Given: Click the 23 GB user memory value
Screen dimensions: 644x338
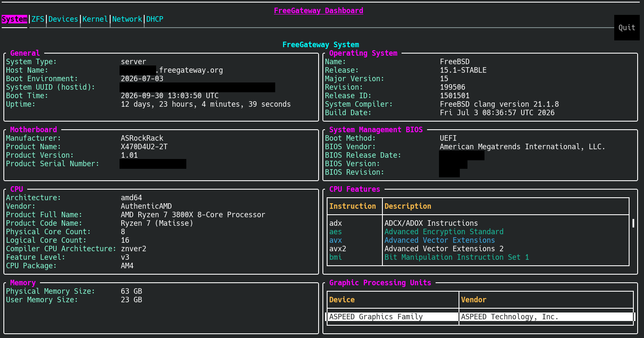Looking at the screenshot, I should point(131,300).
